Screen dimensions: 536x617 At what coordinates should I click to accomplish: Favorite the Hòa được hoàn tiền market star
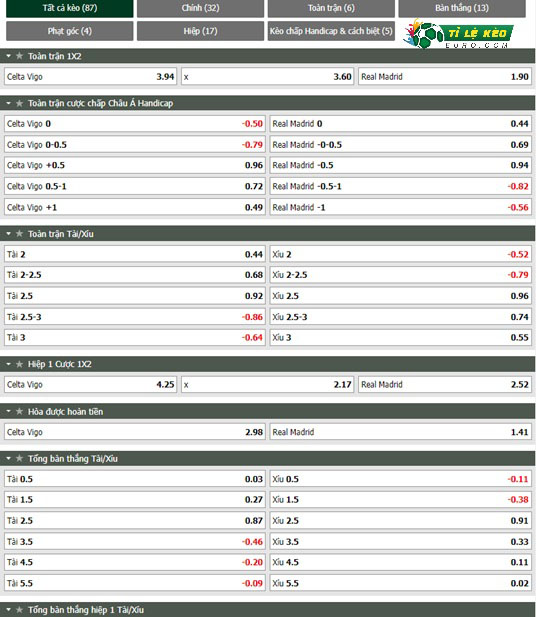19,412
